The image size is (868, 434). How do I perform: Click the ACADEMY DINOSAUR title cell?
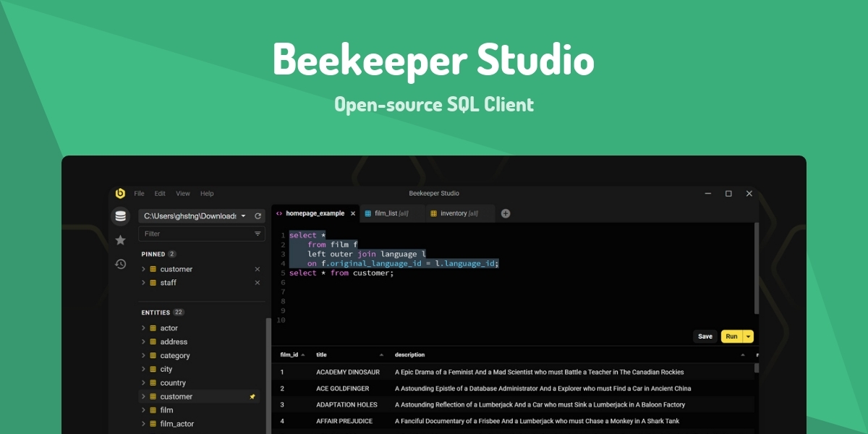[348, 373]
